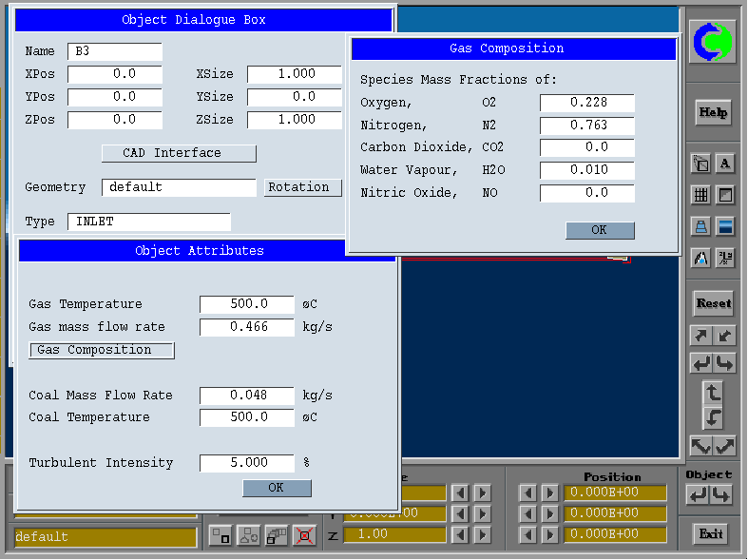The height and width of the screenshot is (560, 748).
Task: Click the left-return arrow under Object
Action: (700, 494)
